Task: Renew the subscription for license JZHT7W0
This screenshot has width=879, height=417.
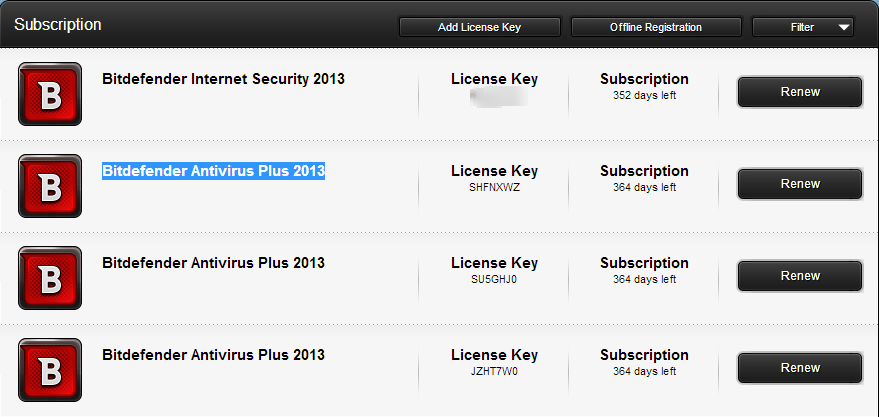Action: (x=799, y=368)
